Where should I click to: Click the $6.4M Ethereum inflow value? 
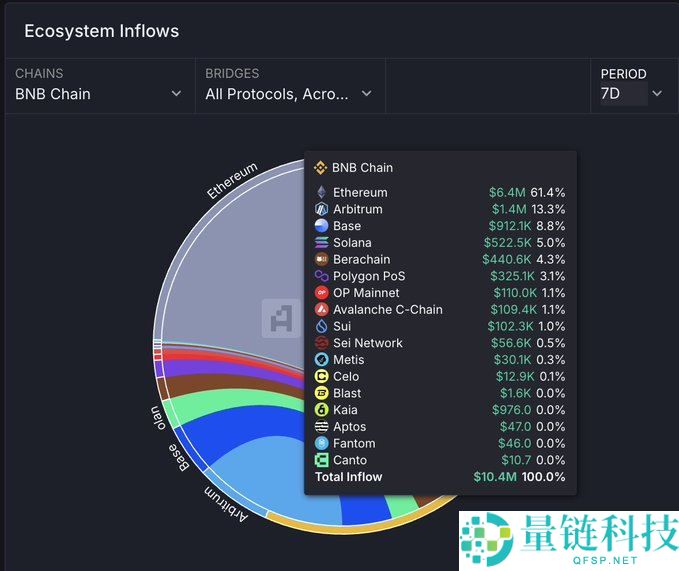507,193
